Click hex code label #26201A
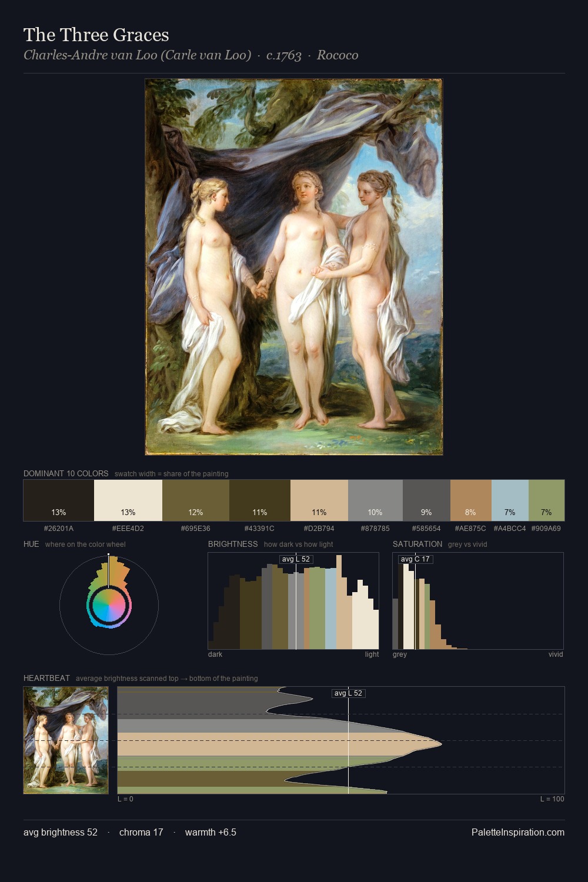The width and height of the screenshot is (588, 882). pyautogui.click(x=59, y=528)
